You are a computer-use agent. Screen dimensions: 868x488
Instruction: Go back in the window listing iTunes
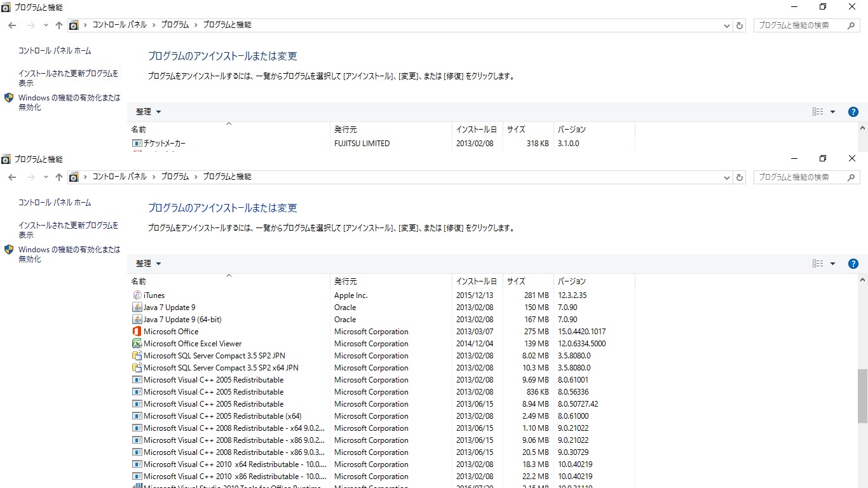(12, 177)
